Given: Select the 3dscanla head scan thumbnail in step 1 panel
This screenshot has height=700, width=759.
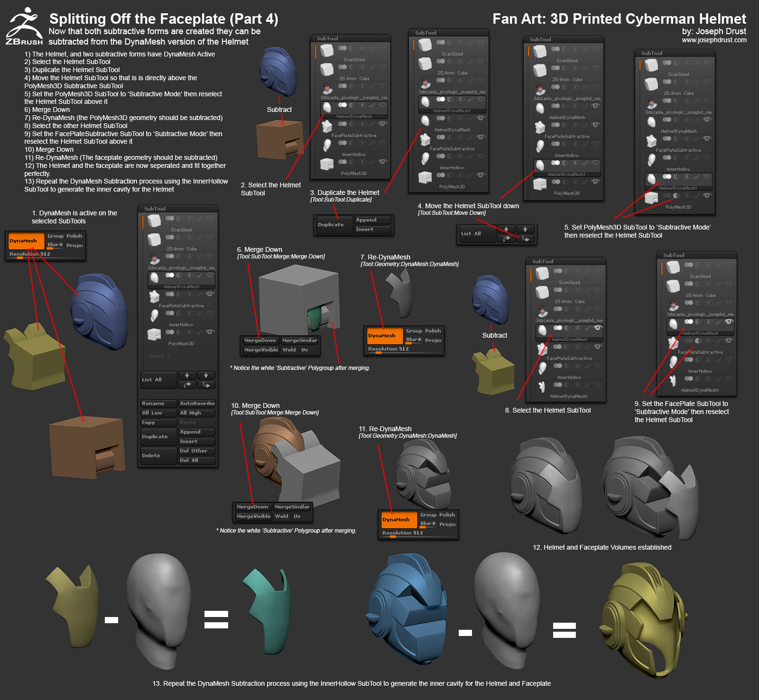Looking at the screenshot, I should coord(154,259).
